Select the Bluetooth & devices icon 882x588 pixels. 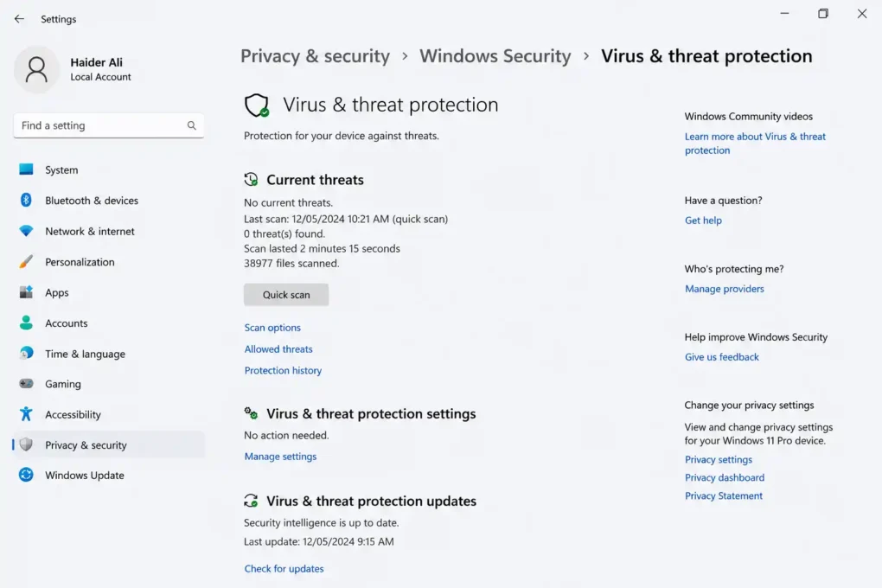coord(26,201)
